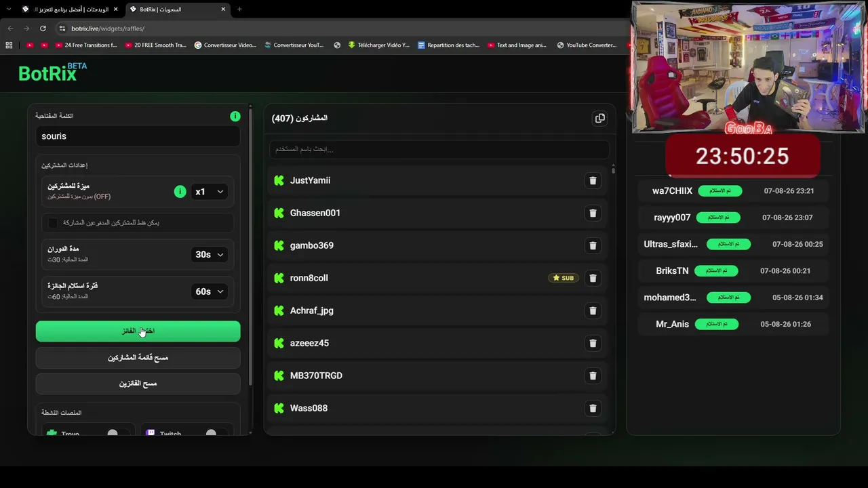
Task: Click the Kick logo next to Wass088
Action: [279, 408]
